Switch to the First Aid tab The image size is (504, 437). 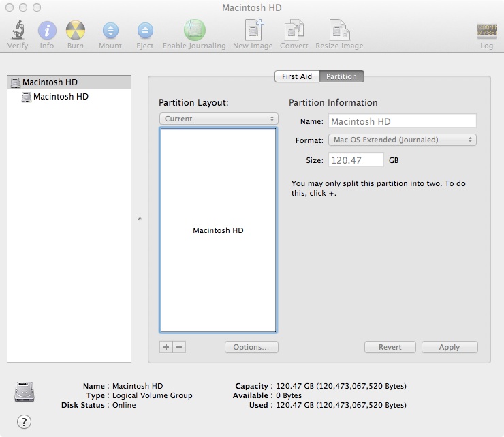(x=297, y=76)
